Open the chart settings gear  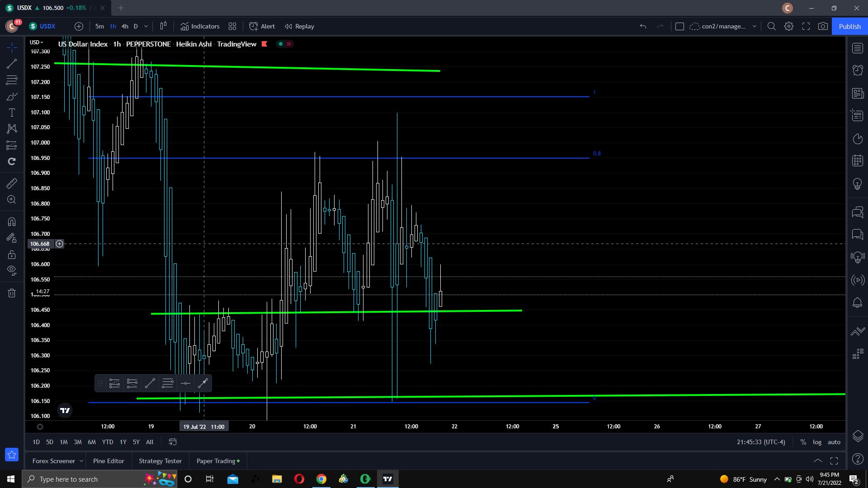click(x=789, y=26)
